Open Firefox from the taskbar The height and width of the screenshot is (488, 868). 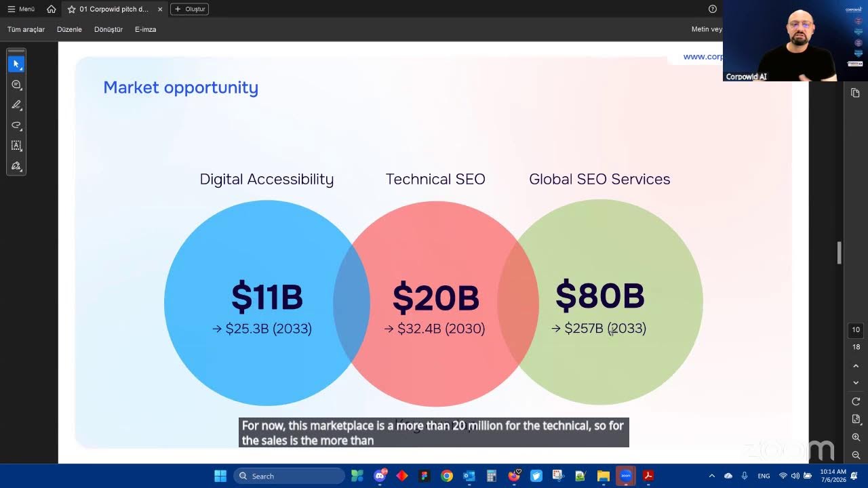[x=514, y=476]
